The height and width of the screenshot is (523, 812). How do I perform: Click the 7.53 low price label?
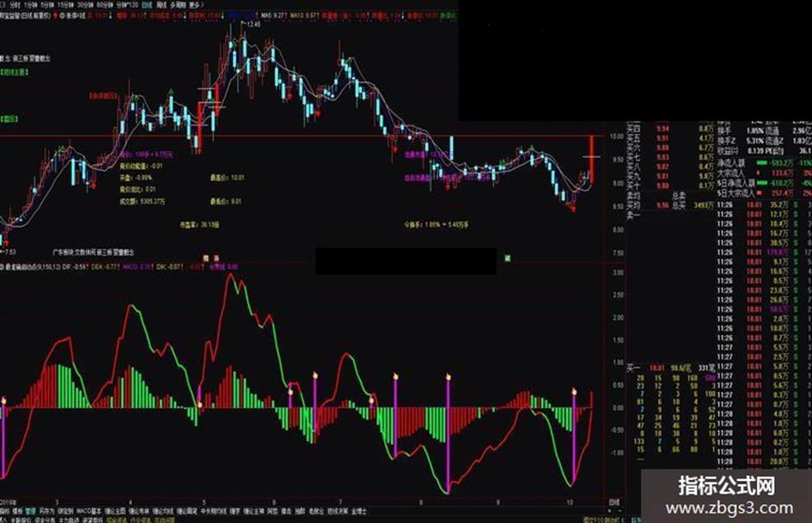coord(9,252)
